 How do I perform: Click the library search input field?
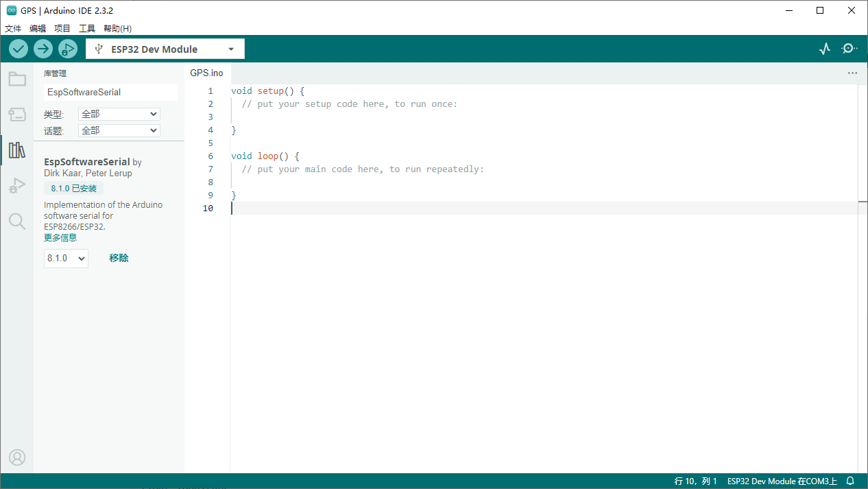point(110,92)
